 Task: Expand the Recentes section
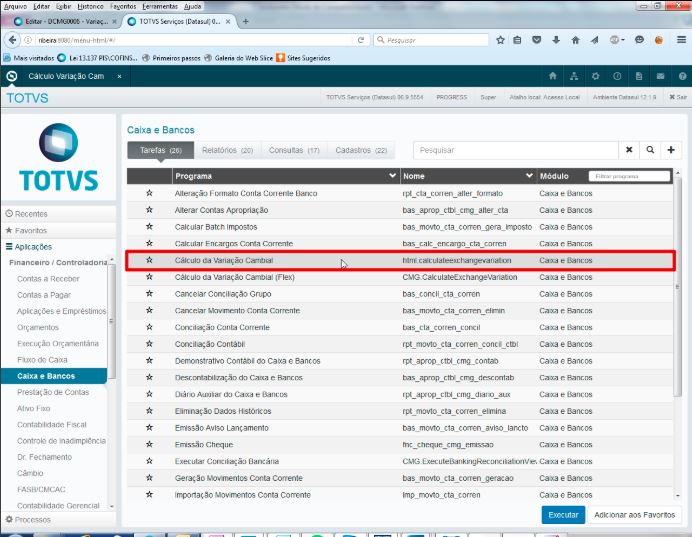tap(58, 214)
